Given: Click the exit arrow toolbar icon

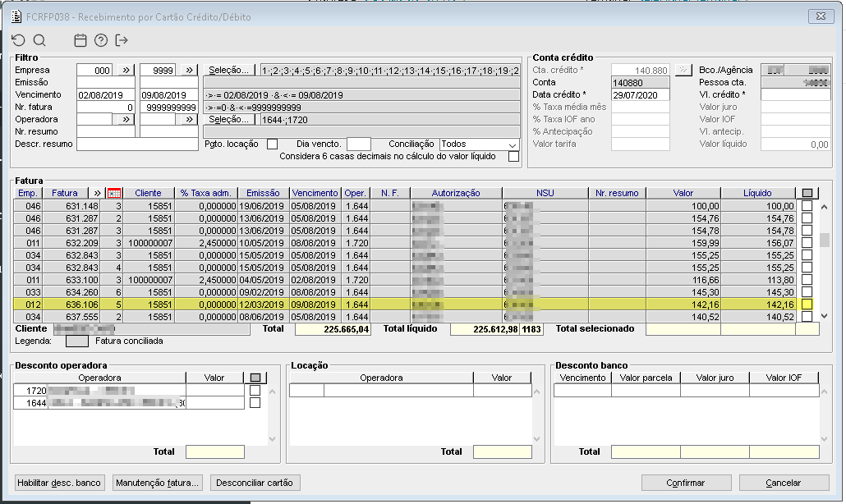Looking at the screenshot, I should tap(122, 40).
